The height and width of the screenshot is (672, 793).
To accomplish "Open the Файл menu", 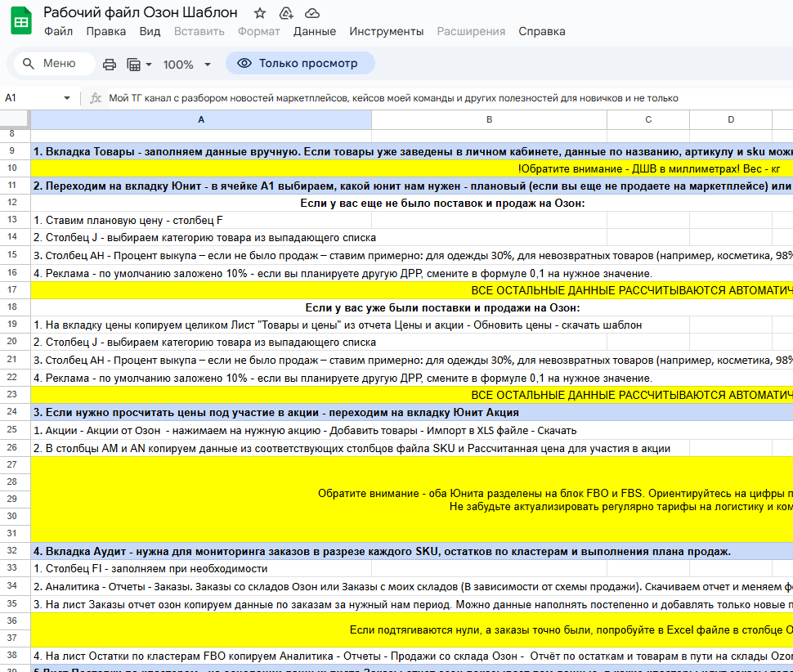I will coord(58,31).
